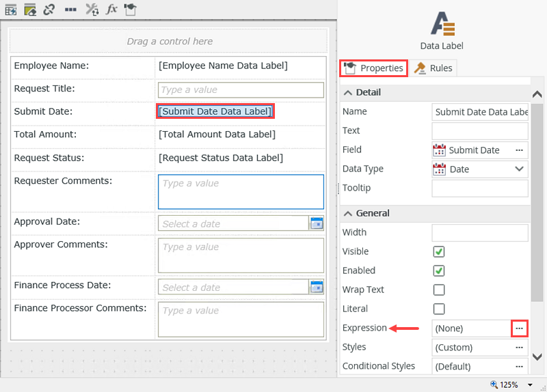Viewport: 547px width, 392px height.
Task: Click the properties hand toolbar icon
Action: click(131, 10)
